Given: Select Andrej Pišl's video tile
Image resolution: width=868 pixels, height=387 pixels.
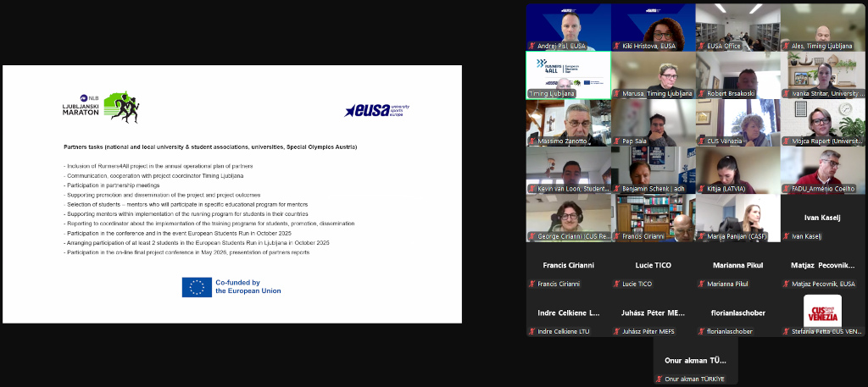Looking at the screenshot, I should tap(569, 28).
